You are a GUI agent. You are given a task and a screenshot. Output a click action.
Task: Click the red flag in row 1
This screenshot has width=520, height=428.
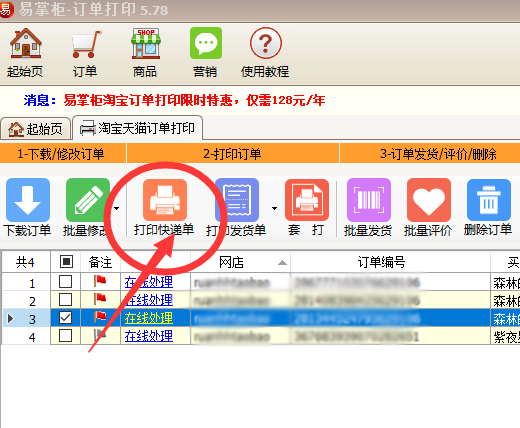pyautogui.click(x=100, y=281)
